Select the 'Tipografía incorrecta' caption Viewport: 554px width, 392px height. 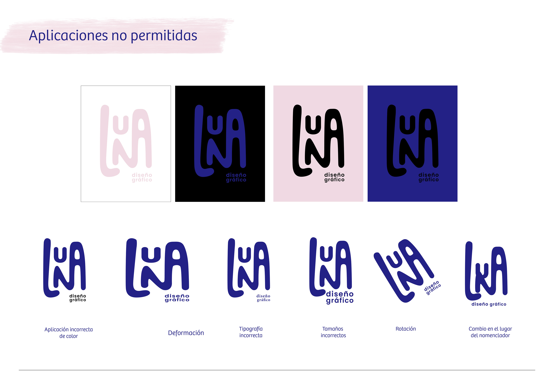pos(251,332)
